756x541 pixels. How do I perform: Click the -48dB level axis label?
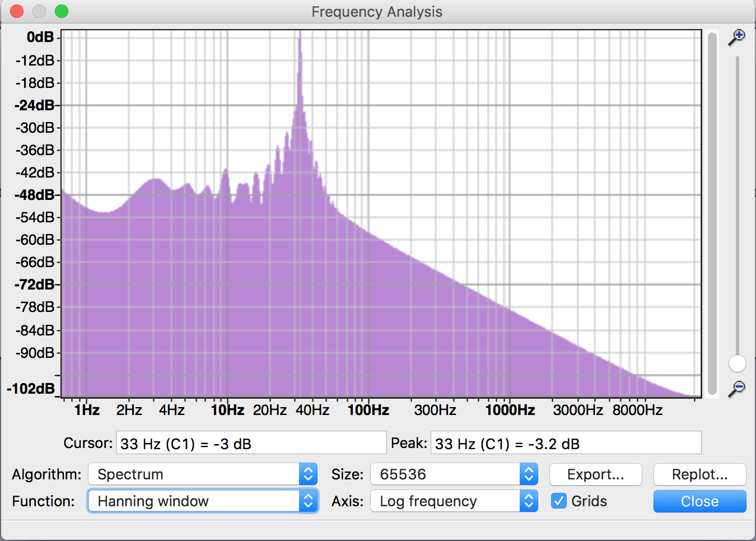[35, 195]
